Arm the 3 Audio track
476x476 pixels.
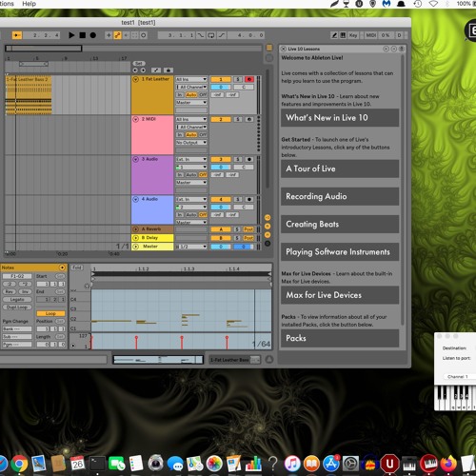click(249, 159)
